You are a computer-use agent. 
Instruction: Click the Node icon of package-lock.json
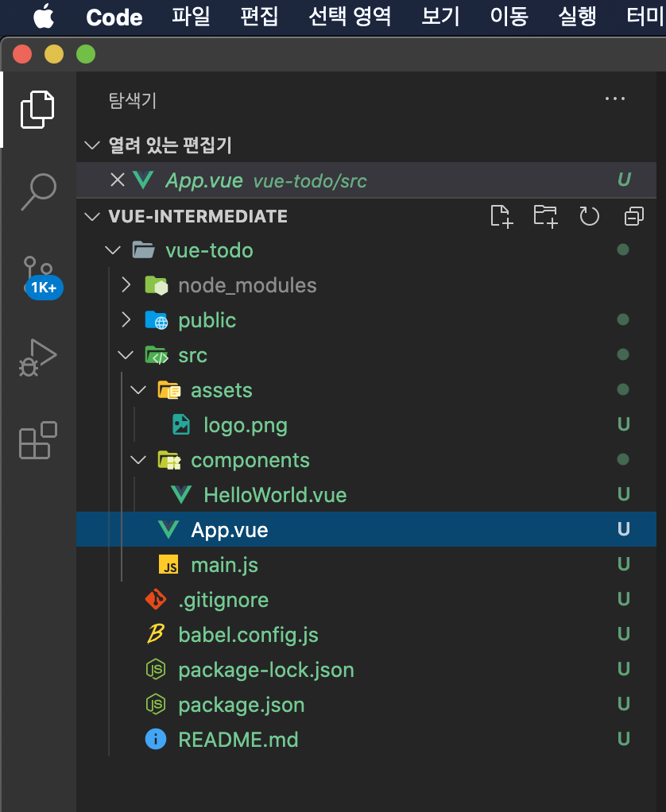pyautogui.click(x=155, y=670)
